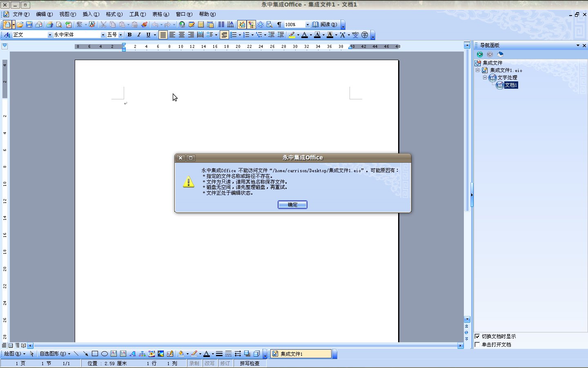Screen dimensions: 588x368
Task: Click the open file folder icon
Action: click(20, 25)
